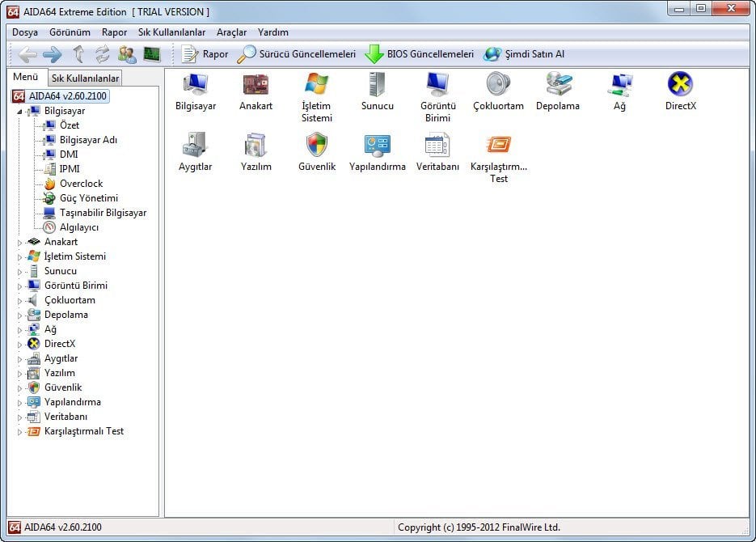This screenshot has height=542, width=756.
Task: Expand the Görüntü Birimi tree node
Action: point(19,286)
